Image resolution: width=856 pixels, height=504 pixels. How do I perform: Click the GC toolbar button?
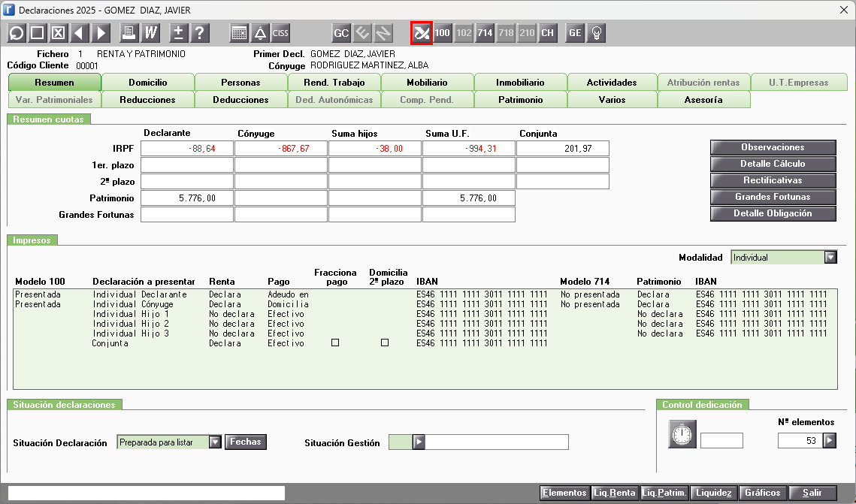[341, 33]
